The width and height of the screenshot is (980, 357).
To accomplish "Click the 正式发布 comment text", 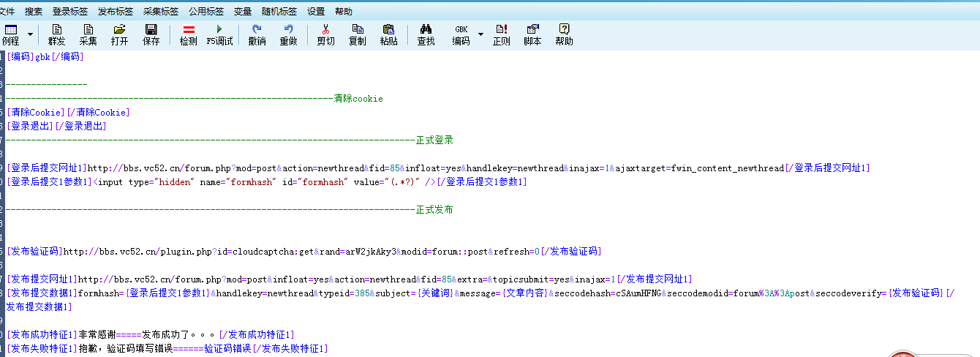I will [435, 210].
